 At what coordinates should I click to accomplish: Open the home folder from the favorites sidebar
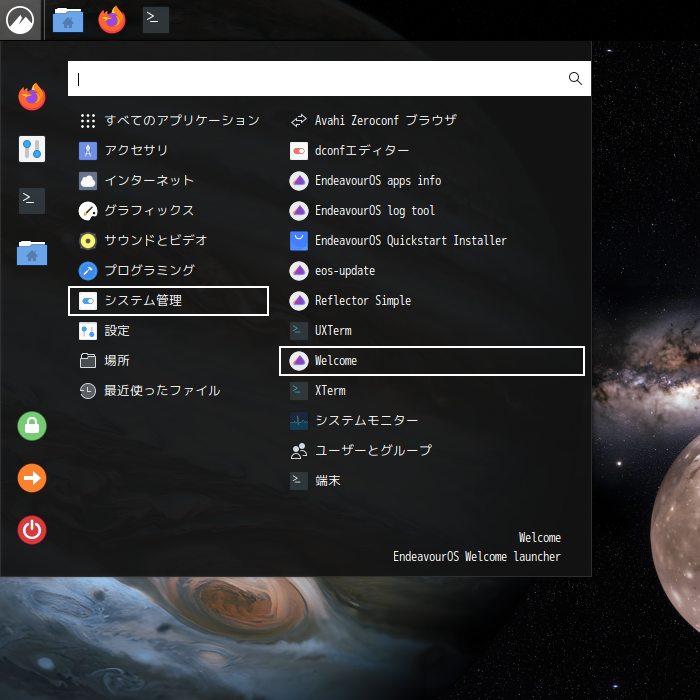point(32,253)
